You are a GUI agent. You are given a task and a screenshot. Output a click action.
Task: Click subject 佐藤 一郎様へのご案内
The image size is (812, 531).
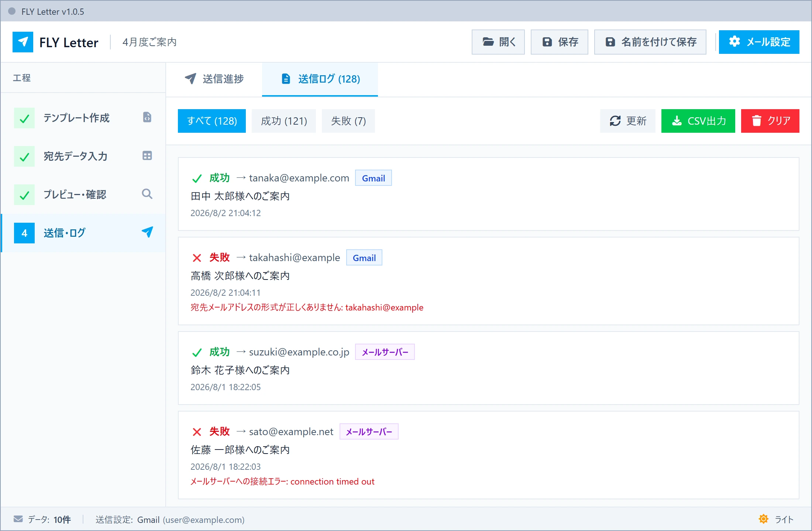240,450
